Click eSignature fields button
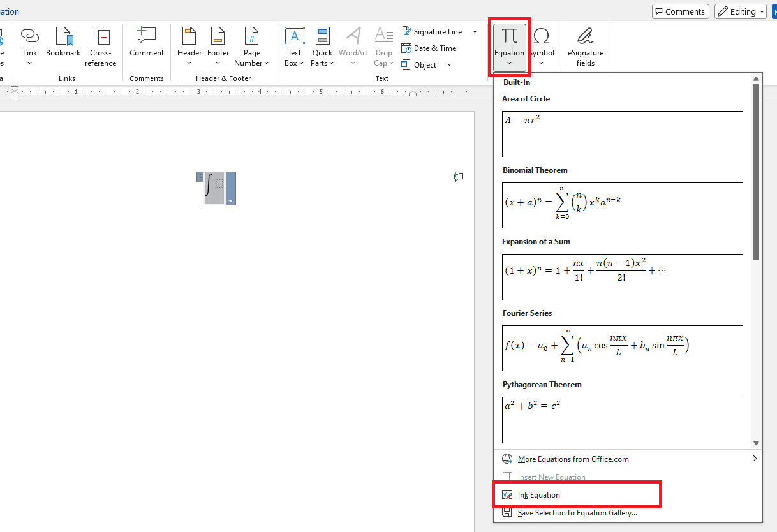 (x=586, y=47)
